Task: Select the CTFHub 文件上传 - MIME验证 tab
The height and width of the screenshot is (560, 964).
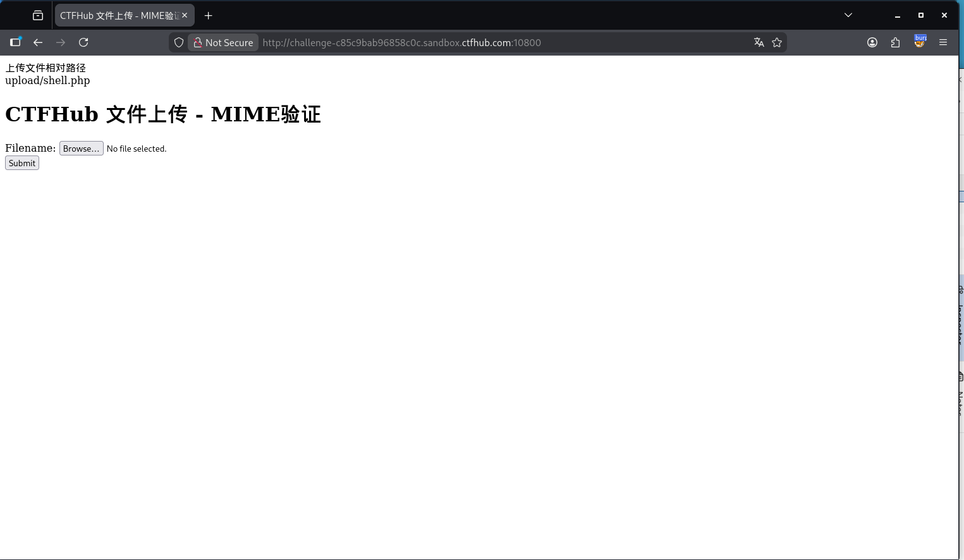Action: point(125,15)
